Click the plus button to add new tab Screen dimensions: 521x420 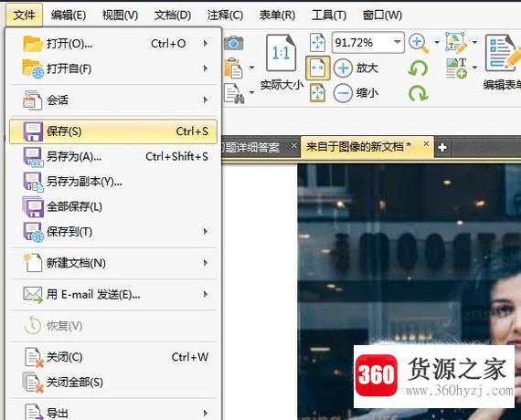click(x=442, y=147)
